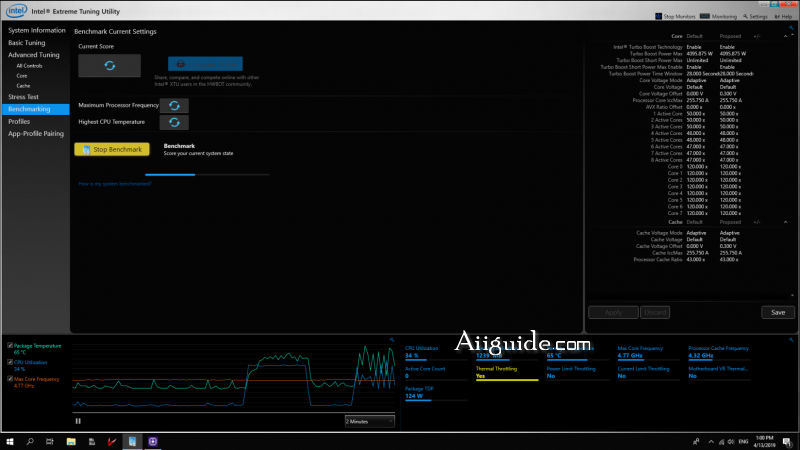
Task: Click the Apply button
Action: coord(613,312)
